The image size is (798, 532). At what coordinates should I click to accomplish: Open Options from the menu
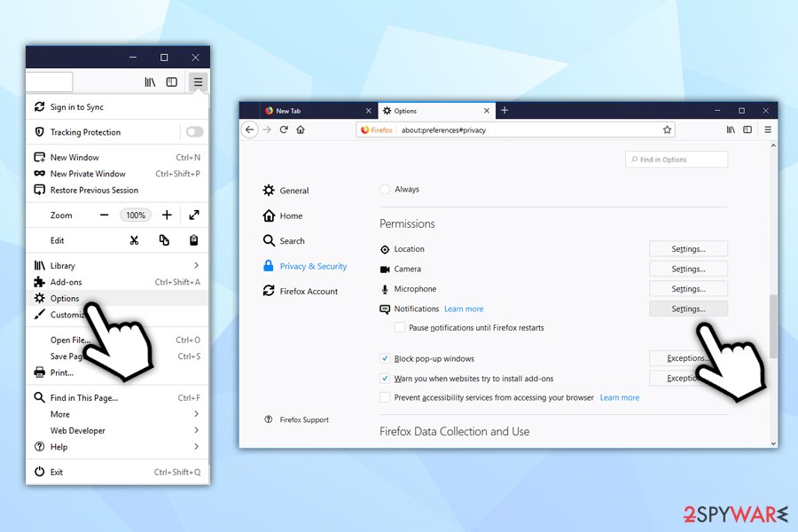pos(117,298)
